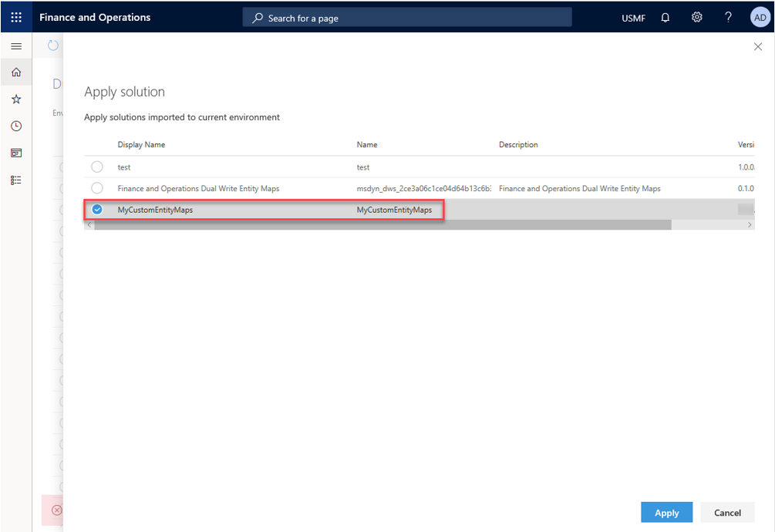Open the app launcher waffle menu
The width and height of the screenshot is (775, 532).
(x=16, y=17)
